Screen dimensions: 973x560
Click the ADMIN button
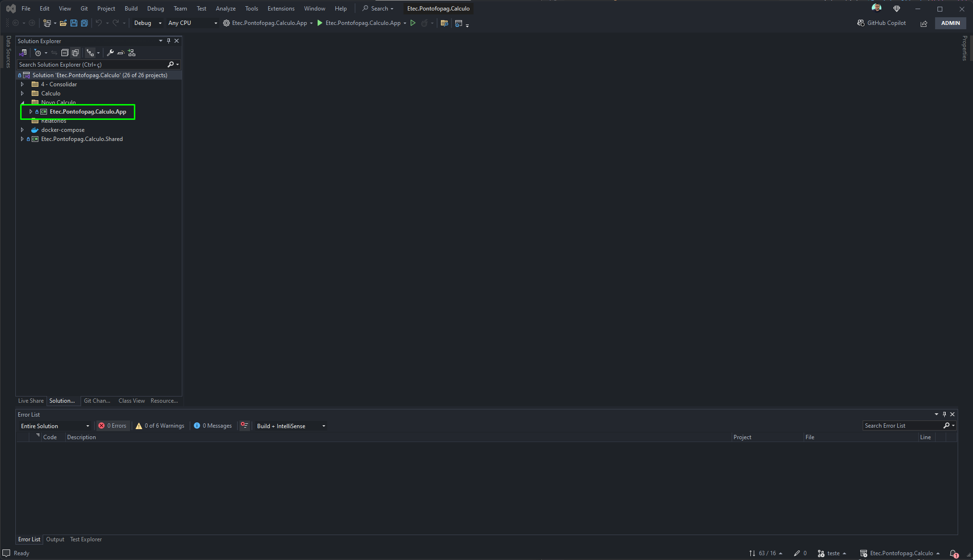click(950, 23)
